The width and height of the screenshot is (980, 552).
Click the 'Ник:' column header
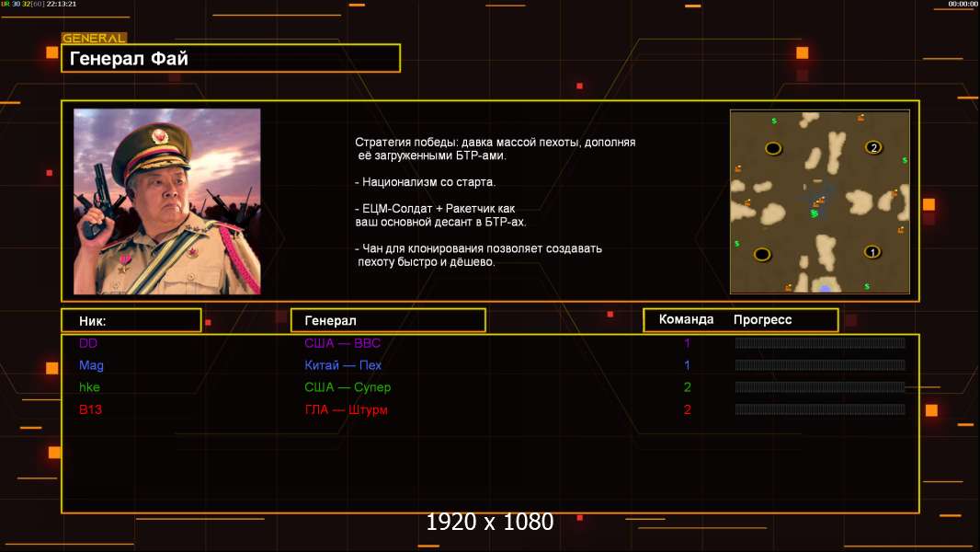coord(131,320)
